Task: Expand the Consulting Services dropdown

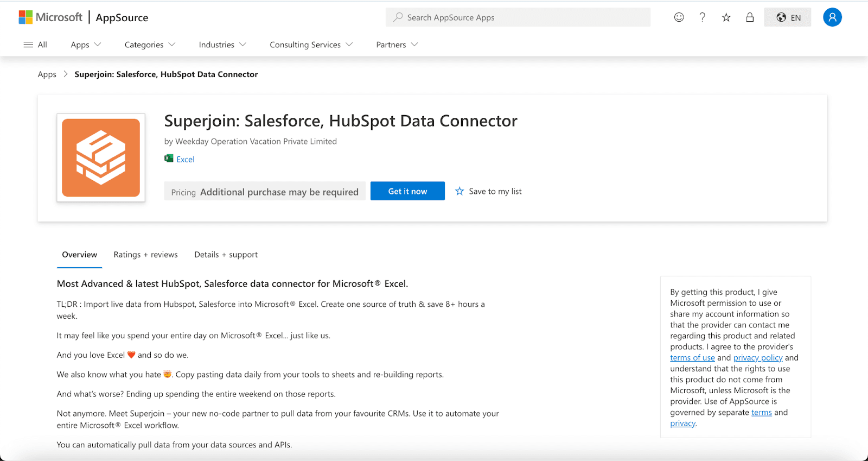Action: [311, 45]
